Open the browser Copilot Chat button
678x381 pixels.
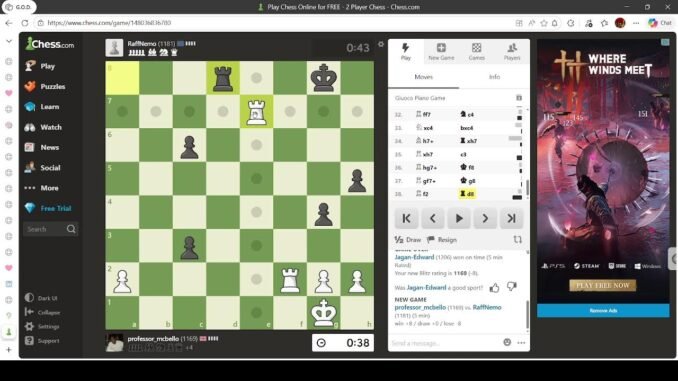pos(661,23)
